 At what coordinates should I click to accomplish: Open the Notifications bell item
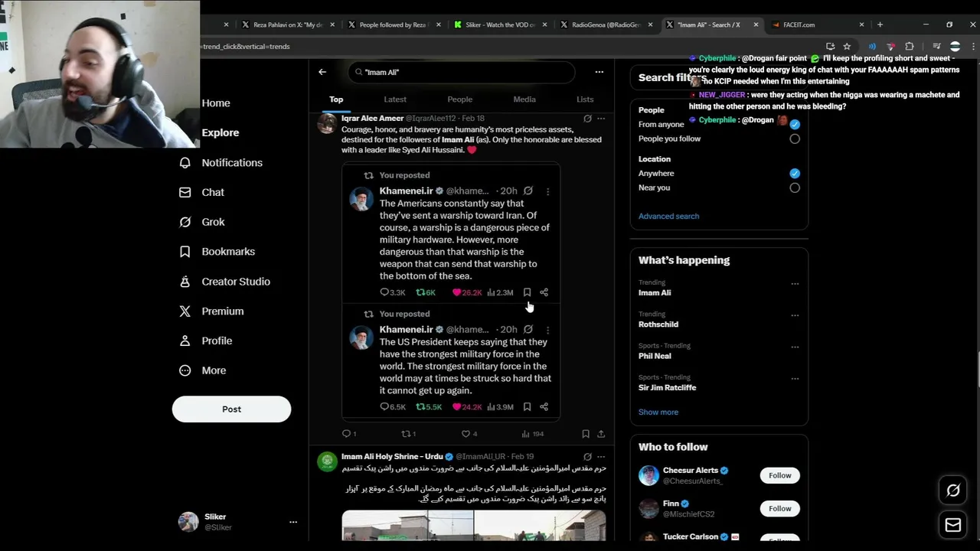220,162
